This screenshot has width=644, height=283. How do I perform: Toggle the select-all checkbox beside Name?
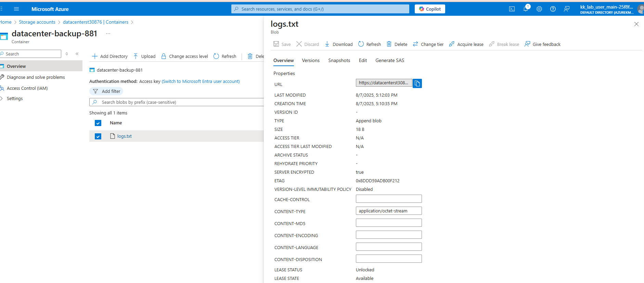tap(98, 123)
